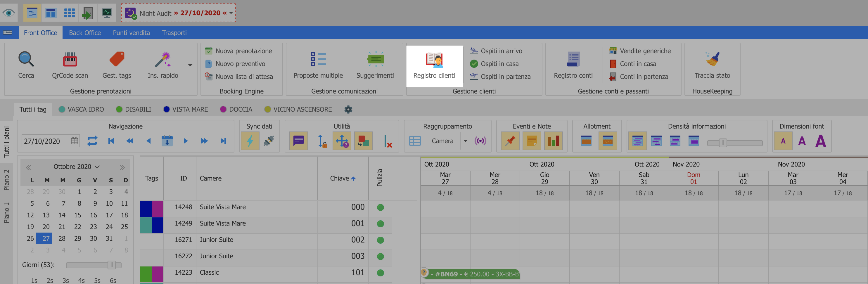Screen dimensions: 868x284
Task: Sort by Chiave column header
Action: (x=343, y=178)
